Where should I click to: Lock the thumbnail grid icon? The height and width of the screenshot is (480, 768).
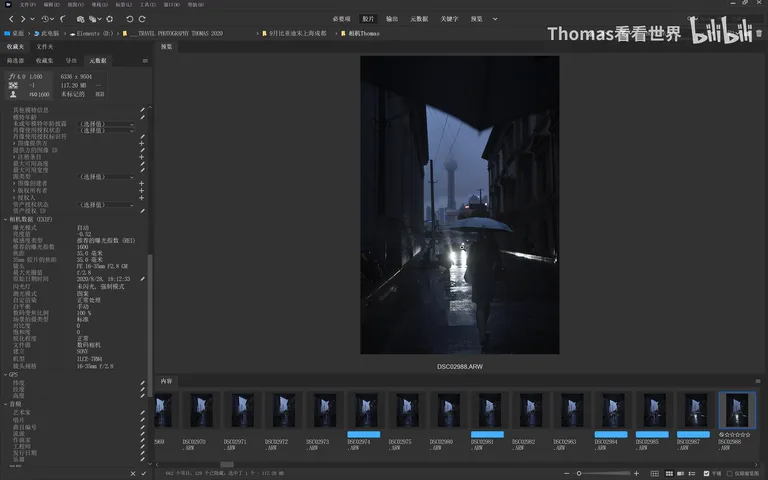[x=654, y=474]
